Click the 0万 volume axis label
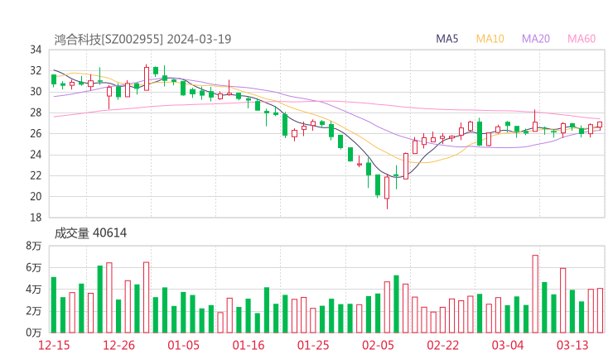This screenshot has height=364, width=613. [x=34, y=333]
